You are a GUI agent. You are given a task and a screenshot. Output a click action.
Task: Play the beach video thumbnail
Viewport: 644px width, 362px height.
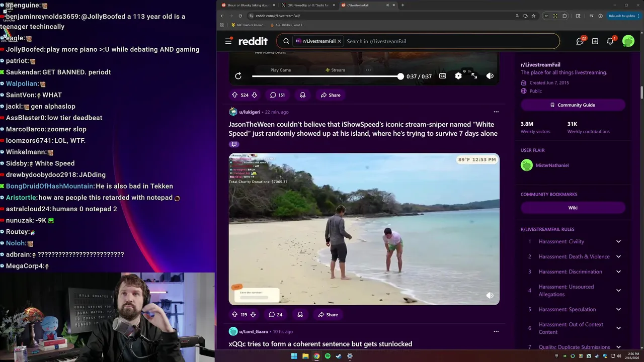click(x=364, y=229)
